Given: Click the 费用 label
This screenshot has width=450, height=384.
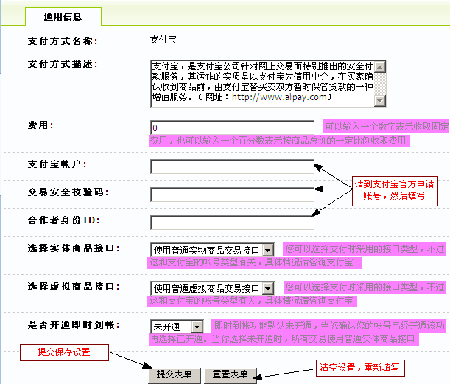Looking at the screenshot, I should point(40,125).
